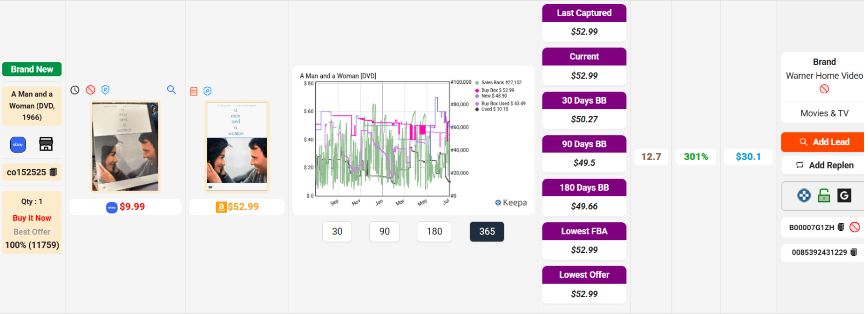
Task: Click the Lowest Offer $52.99 value
Action: click(x=584, y=294)
